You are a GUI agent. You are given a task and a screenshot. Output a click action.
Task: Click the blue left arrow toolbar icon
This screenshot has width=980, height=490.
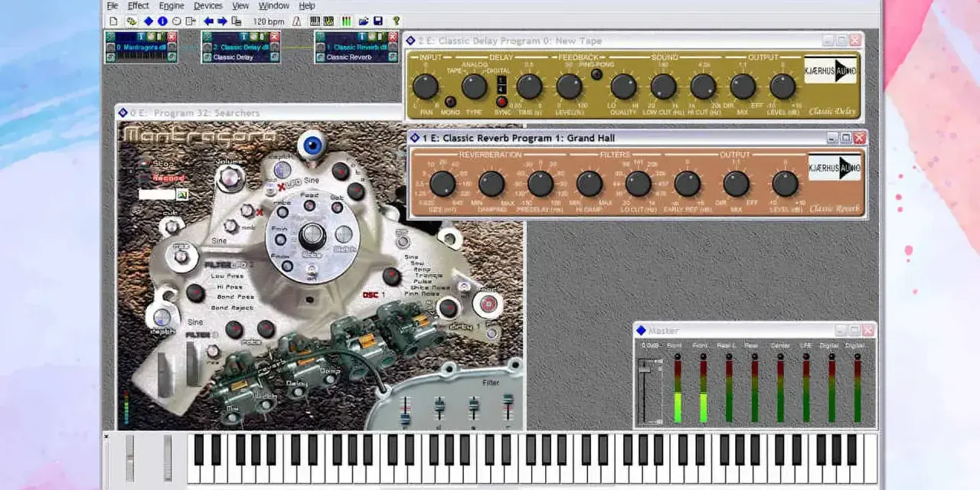[x=208, y=21]
